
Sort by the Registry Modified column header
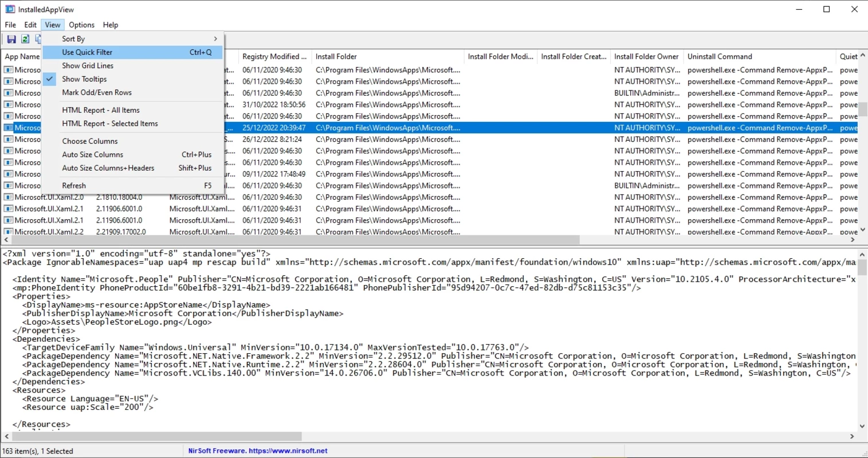click(274, 56)
